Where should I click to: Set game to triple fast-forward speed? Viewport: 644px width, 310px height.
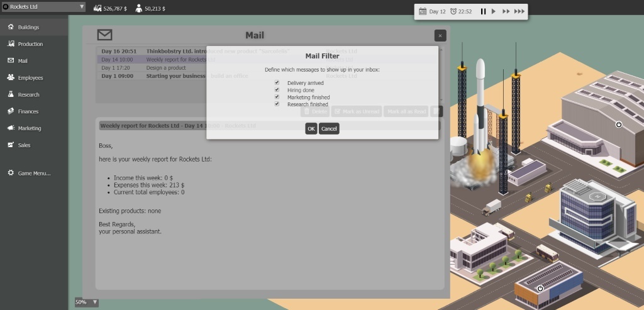(519, 11)
